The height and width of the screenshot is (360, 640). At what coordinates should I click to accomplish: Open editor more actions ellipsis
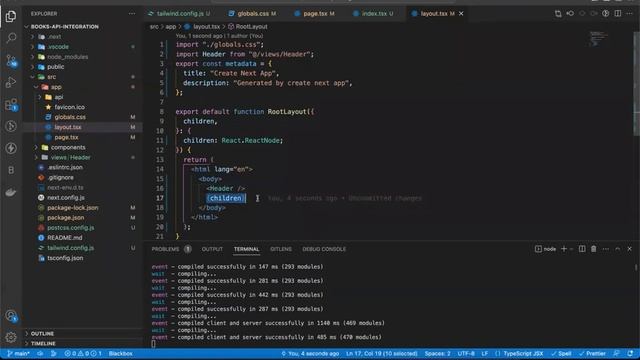pos(630,13)
